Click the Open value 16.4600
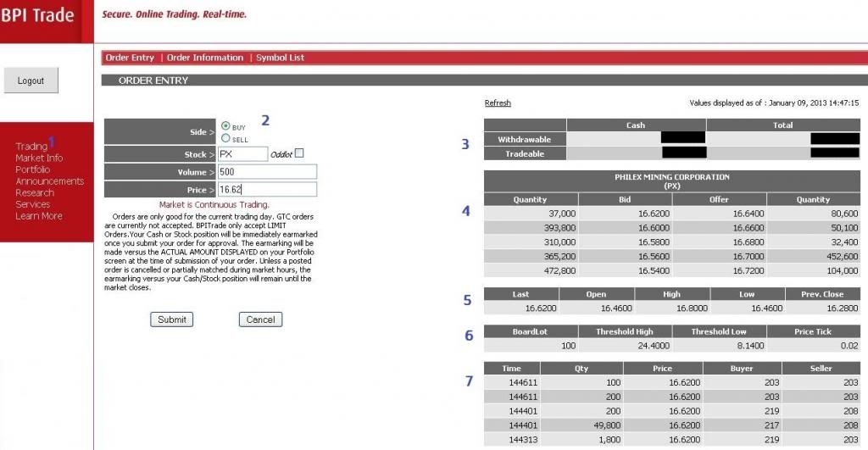 coord(616,308)
